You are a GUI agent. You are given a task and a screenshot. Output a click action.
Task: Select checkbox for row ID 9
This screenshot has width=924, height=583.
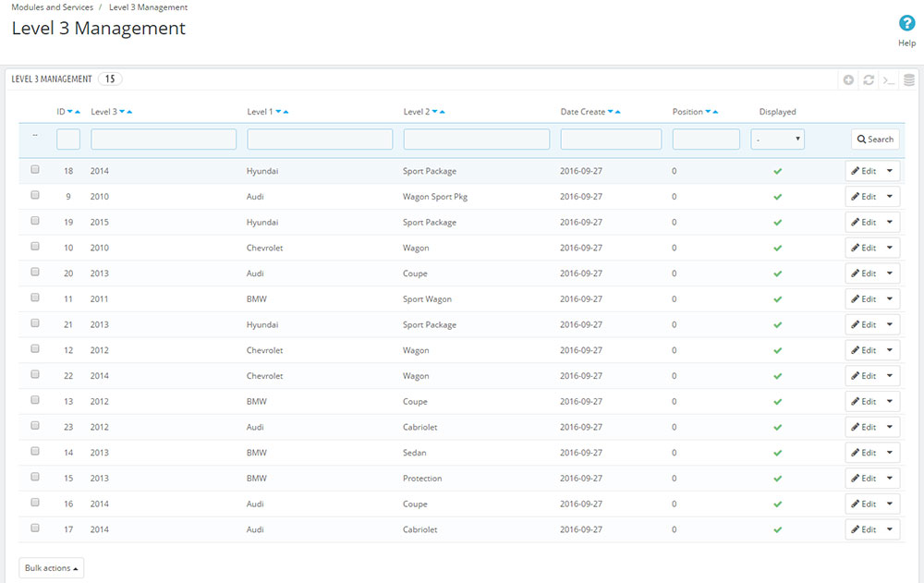coord(35,195)
